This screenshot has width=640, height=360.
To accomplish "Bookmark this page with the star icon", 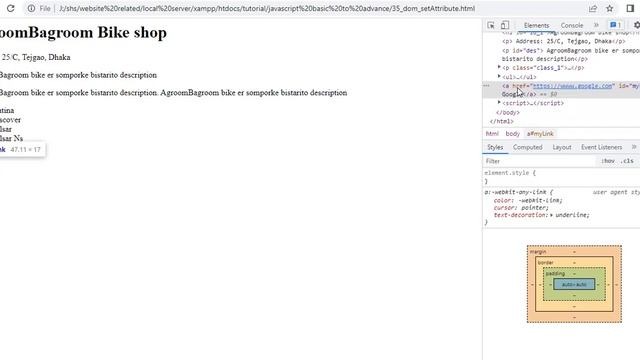I will pos(610,8).
